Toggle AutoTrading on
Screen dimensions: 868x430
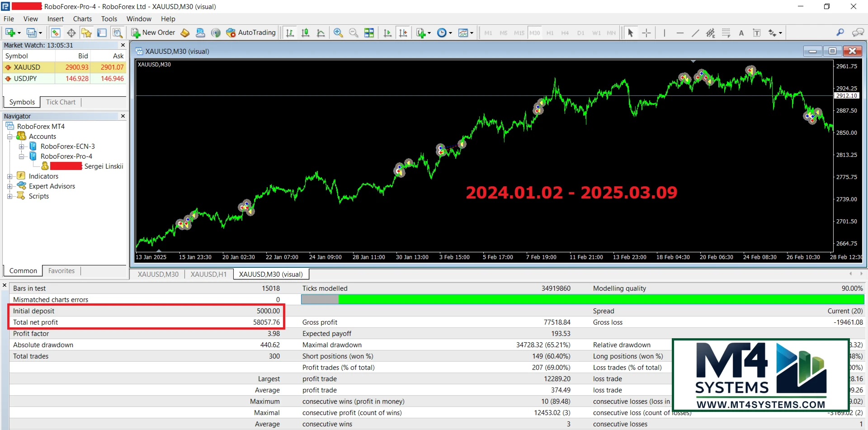point(251,33)
